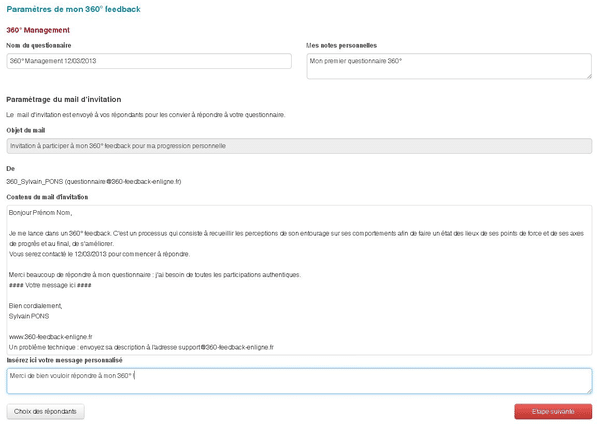Click www.360-feedback-enligne.fr in the mail body
600x424 pixels.
tap(50, 337)
